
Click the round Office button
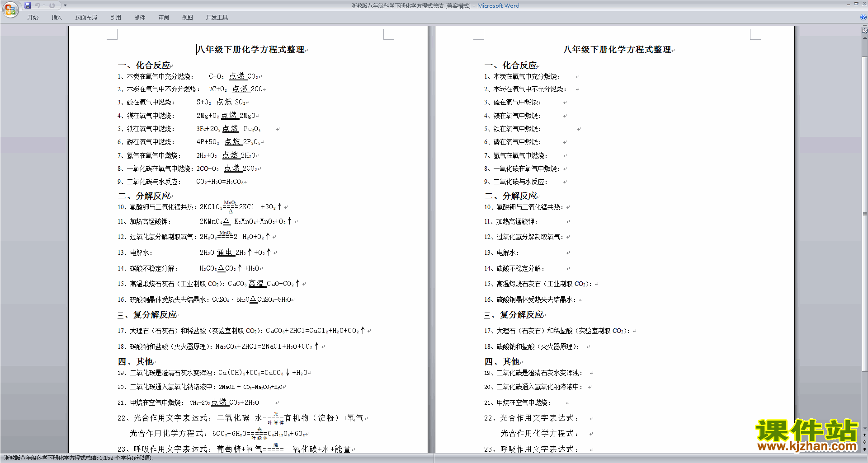point(10,9)
